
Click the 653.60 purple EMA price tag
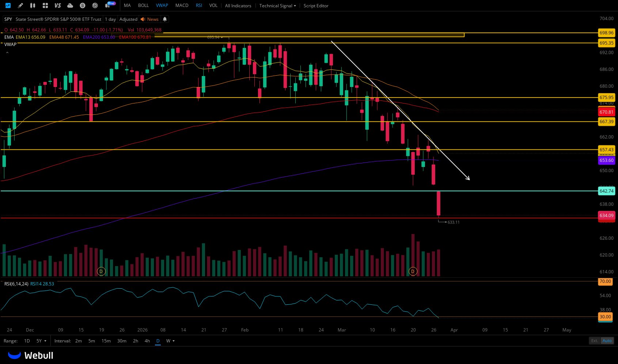(606, 160)
